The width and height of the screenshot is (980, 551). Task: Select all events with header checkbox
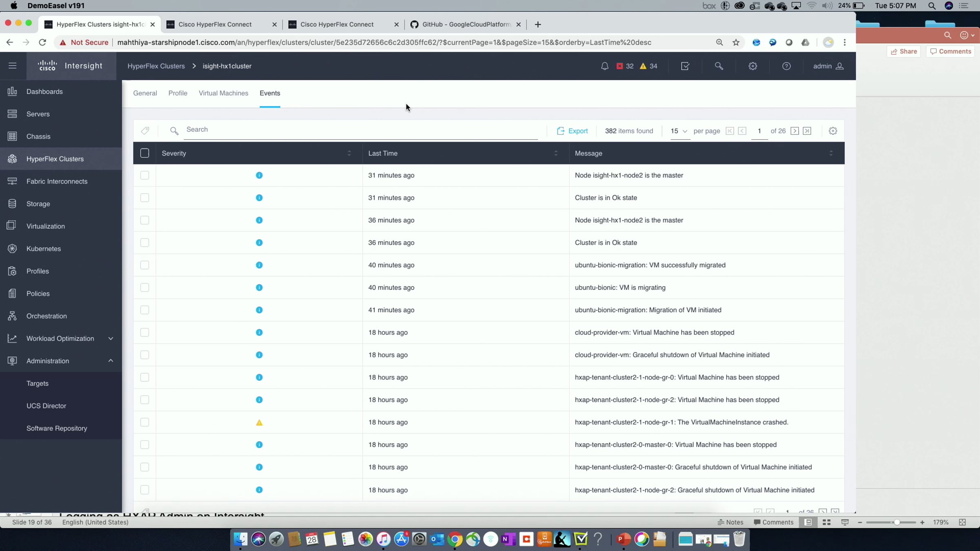(x=145, y=153)
